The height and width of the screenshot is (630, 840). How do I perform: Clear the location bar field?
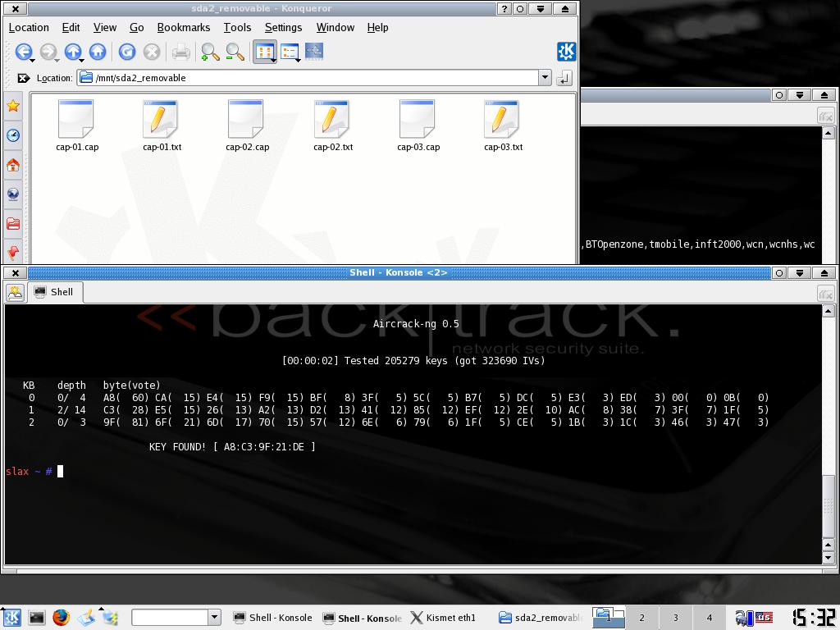click(x=23, y=78)
